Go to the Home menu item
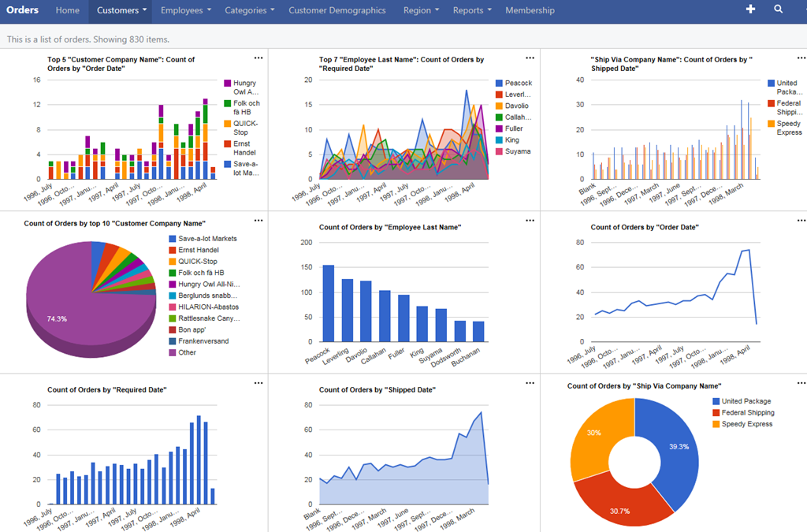807x532 pixels. point(68,10)
